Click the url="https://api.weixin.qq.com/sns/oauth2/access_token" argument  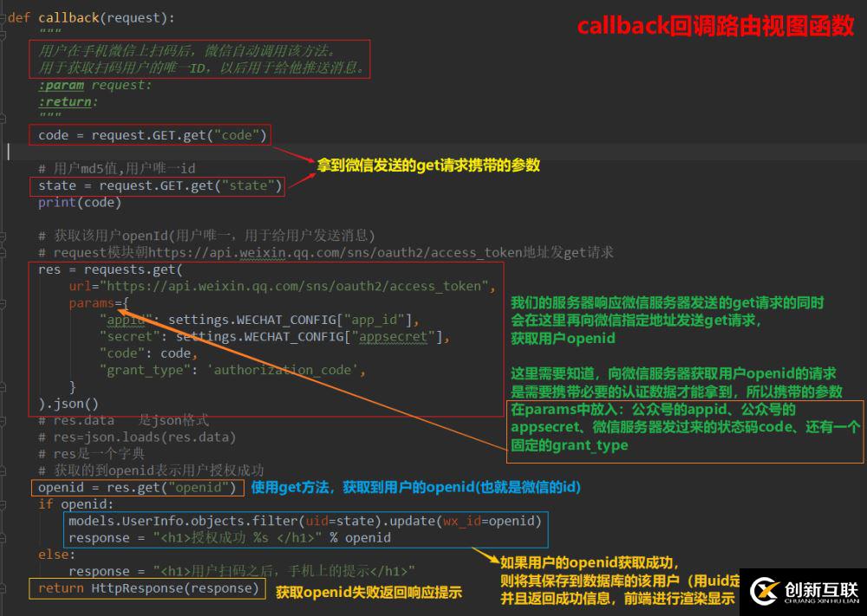(282, 286)
